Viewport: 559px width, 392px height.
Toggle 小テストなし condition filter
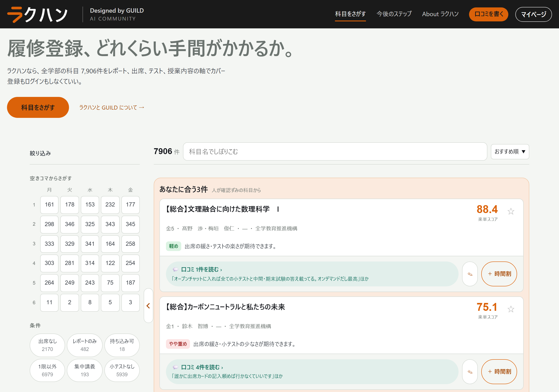click(x=122, y=370)
